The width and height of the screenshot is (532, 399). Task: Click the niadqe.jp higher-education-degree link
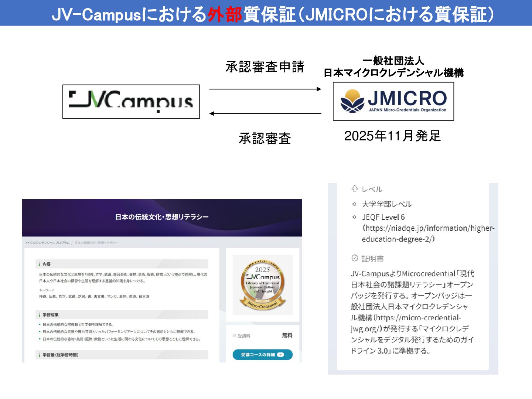(x=428, y=233)
